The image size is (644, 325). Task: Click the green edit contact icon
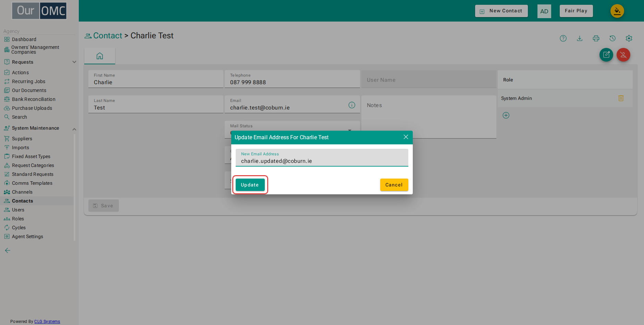click(x=606, y=55)
